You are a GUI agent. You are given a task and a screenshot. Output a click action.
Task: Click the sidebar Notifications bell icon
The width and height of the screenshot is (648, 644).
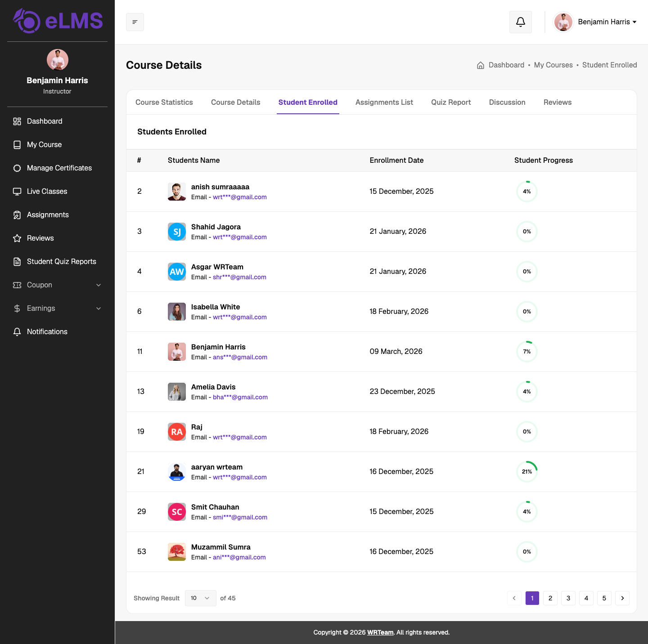17,332
